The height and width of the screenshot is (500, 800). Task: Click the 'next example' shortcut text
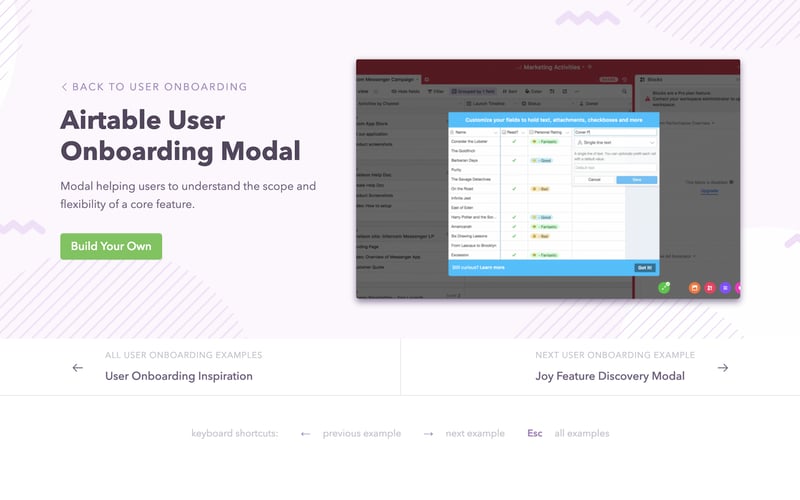(475, 433)
